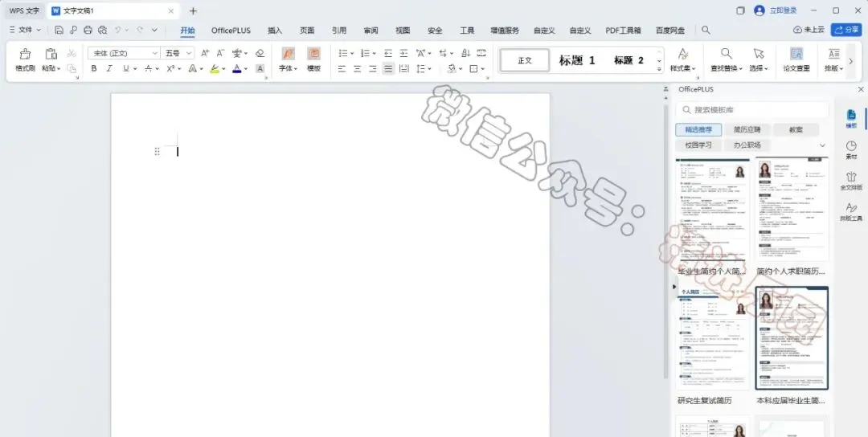
Task: Click the Sort (A-Z) icon
Action: pyautogui.click(x=465, y=53)
